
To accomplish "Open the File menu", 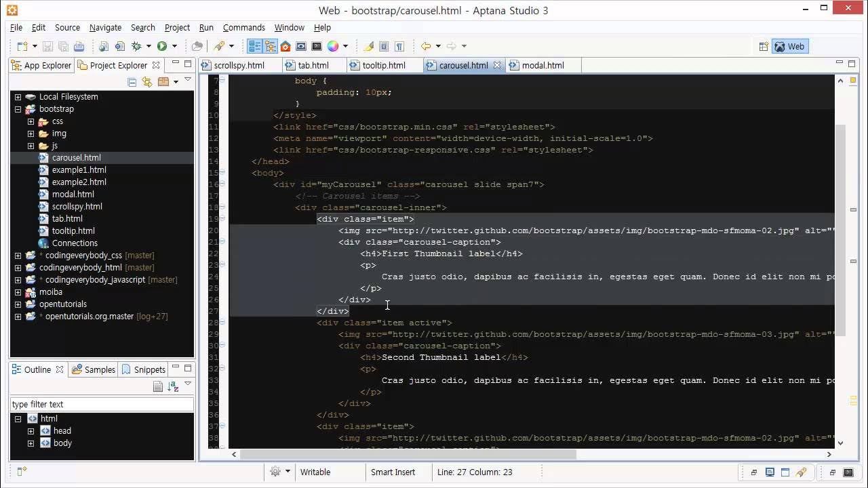I will pyautogui.click(x=16, y=27).
